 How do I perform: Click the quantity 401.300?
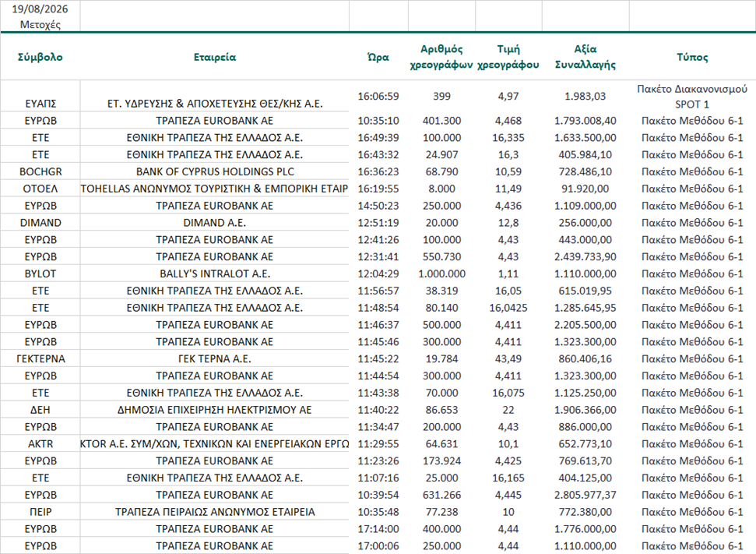[x=441, y=121]
